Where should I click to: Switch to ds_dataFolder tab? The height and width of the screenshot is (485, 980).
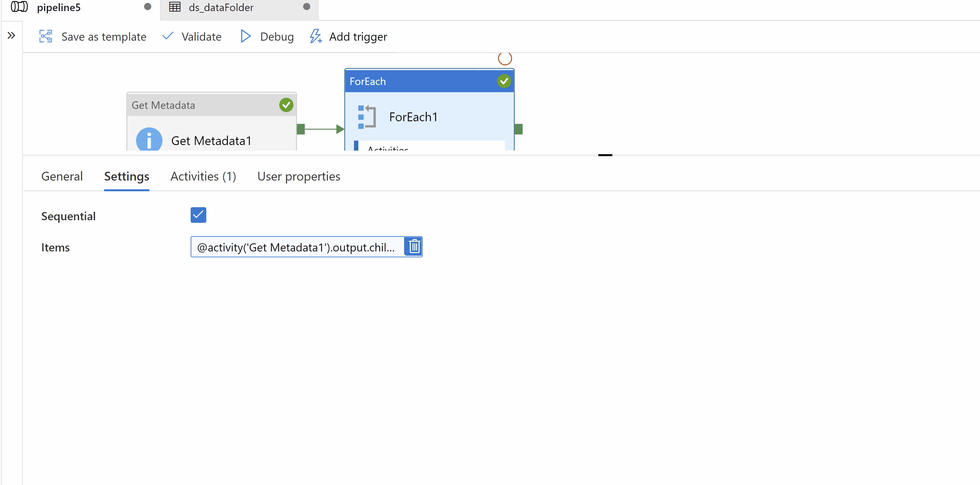[x=221, y=7]
